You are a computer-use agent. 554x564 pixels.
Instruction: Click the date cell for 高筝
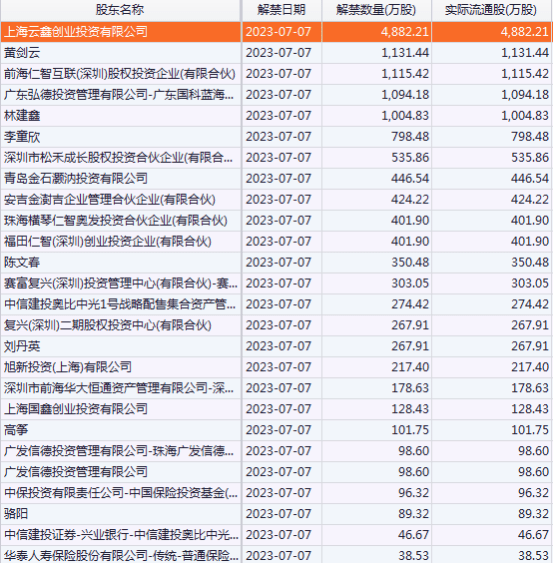coord(282,430)
